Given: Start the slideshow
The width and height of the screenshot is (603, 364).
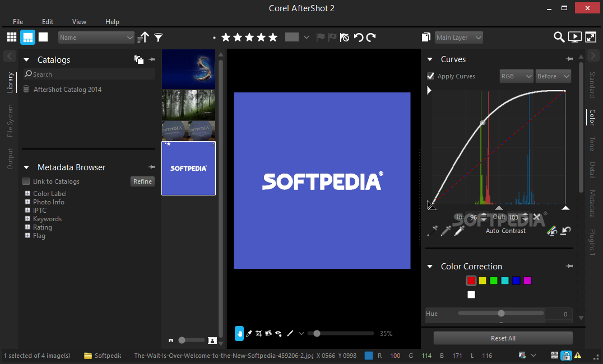Looking at the screenshot, I should pyautogui.click(x=574, y=37).
